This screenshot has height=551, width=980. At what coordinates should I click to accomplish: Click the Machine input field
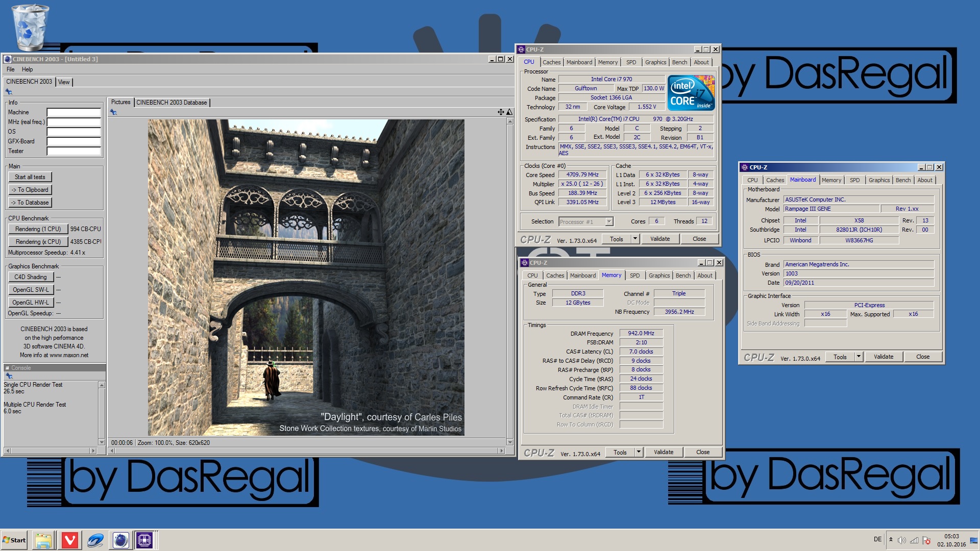click(x=74, y=112)
